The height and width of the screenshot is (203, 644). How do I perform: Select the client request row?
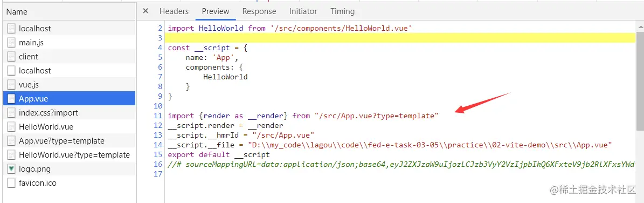point(70,56)
